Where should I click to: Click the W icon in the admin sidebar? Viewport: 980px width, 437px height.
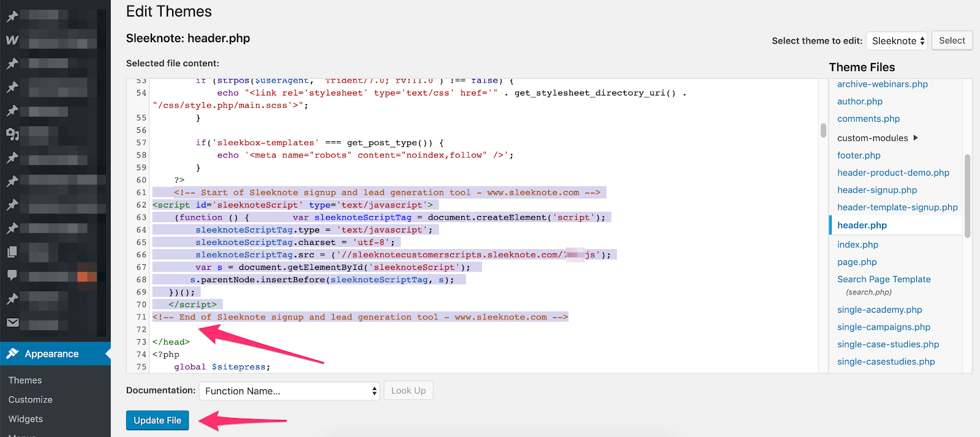12,40
